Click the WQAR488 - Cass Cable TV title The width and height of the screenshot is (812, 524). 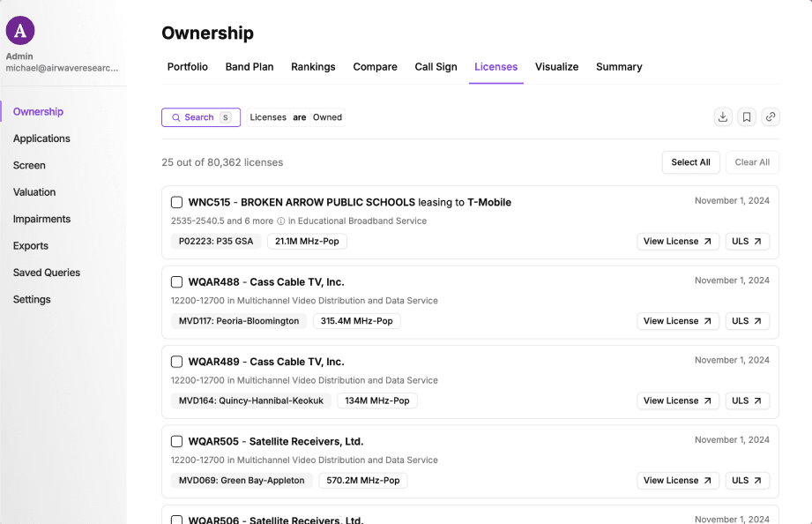click(x=266, y=282)
